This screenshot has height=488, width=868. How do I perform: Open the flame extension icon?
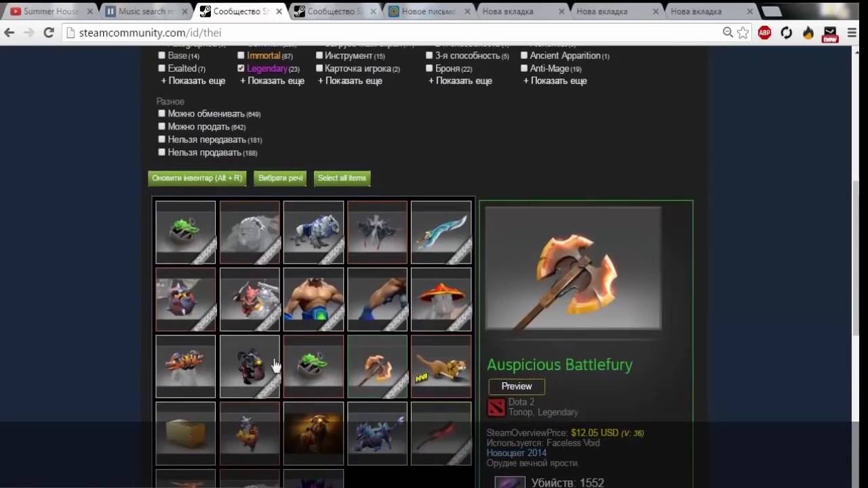click(x=808, y=33)
